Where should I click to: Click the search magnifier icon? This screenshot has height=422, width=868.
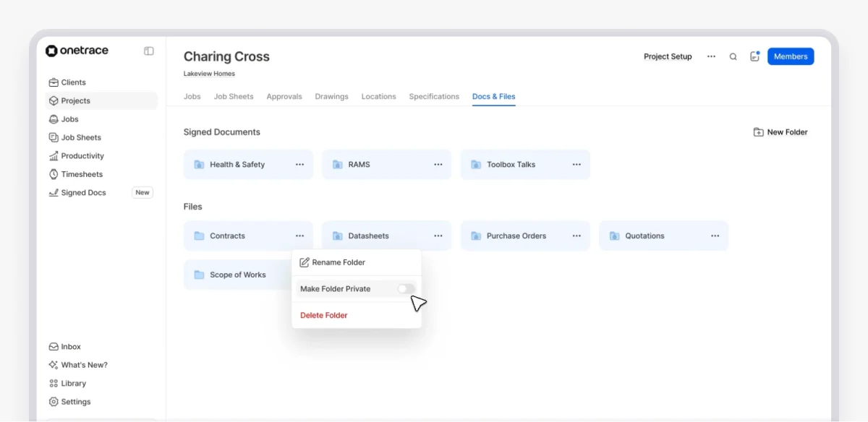(x=733, y=56)
